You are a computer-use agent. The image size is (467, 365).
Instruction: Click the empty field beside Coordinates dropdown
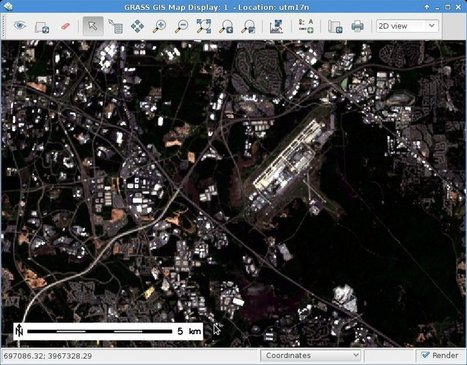click(389, 356)
